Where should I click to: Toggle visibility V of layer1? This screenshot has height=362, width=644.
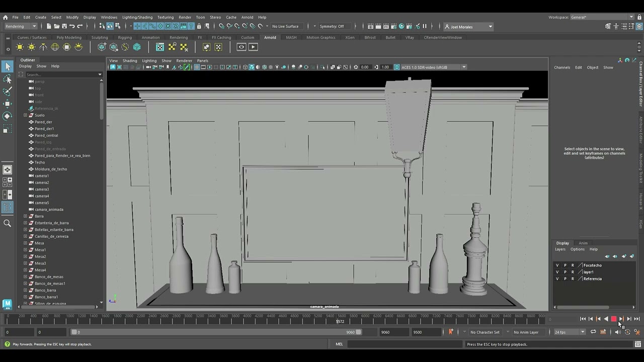pyautogui.click(x=557, y=272)
